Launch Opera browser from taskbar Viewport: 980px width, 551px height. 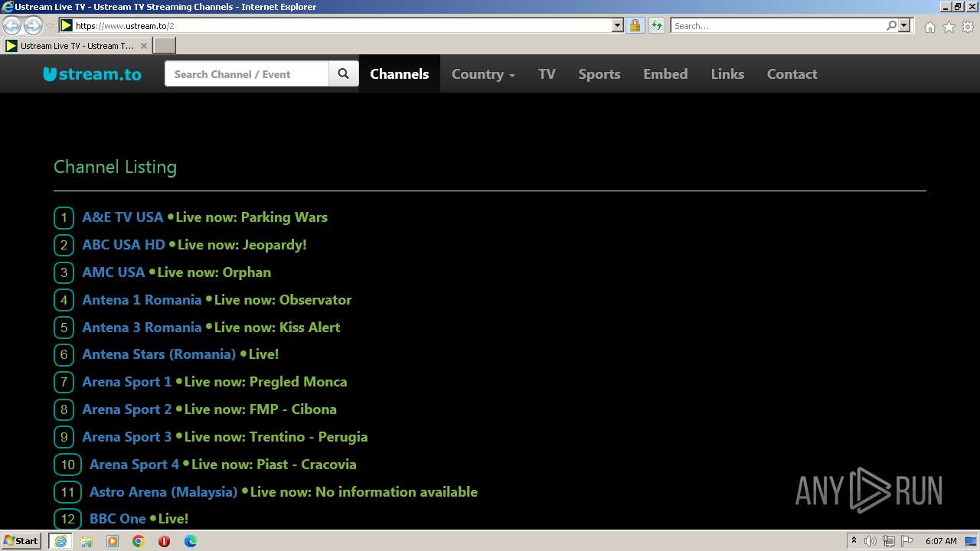(164, 541)
